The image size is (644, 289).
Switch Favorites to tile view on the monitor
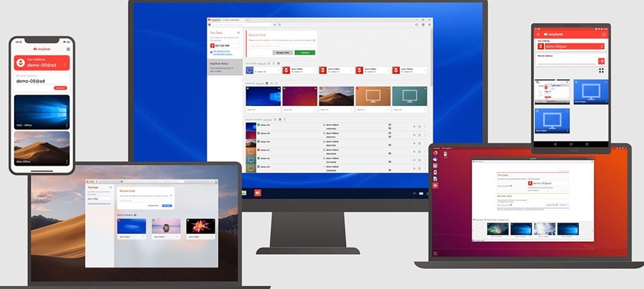tap(267, 83)
